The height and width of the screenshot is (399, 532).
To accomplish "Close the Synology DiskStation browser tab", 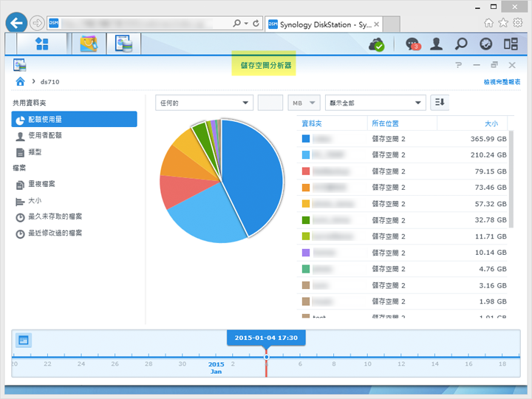I will click(376, 24).
